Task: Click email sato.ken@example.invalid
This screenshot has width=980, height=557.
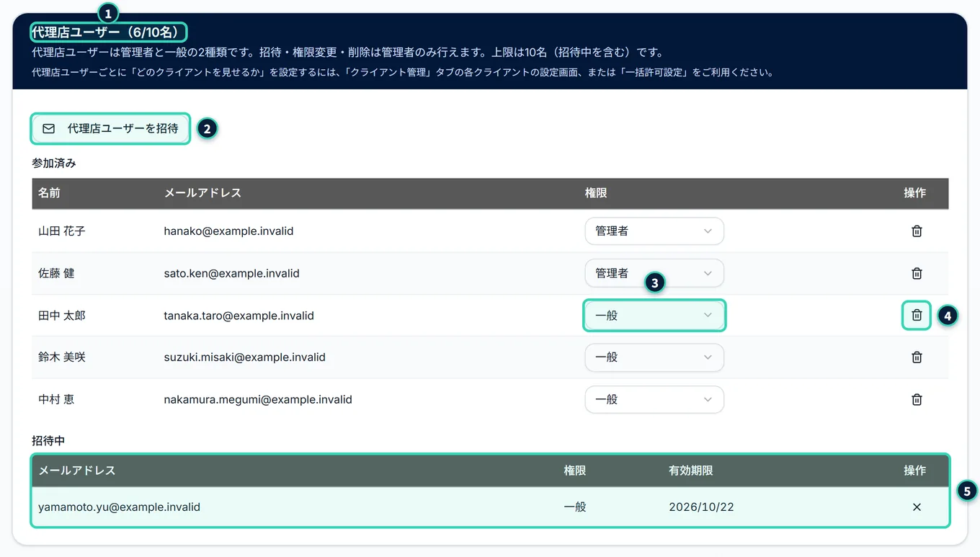Action: [231, 273]
